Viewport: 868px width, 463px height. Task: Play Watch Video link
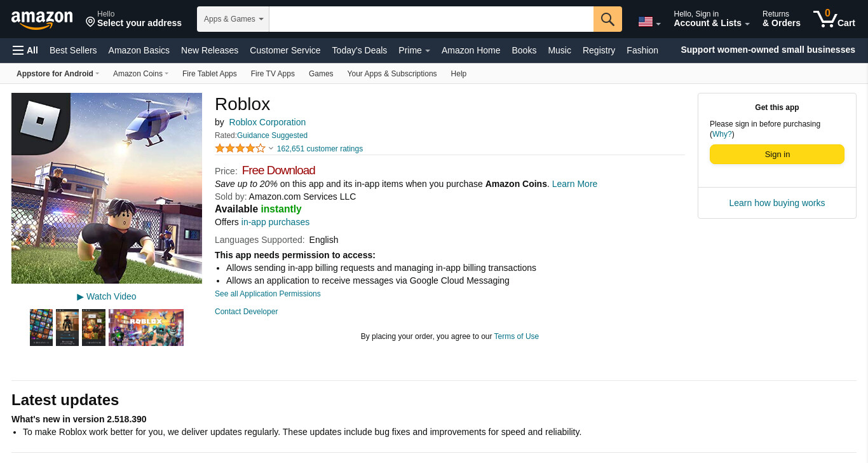107,296
